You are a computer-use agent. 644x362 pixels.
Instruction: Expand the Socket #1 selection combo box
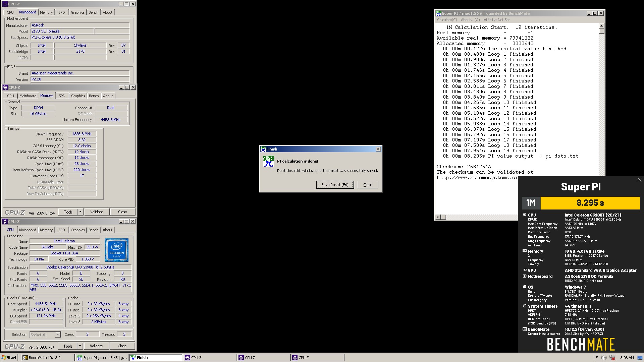(x=58, y=335)
